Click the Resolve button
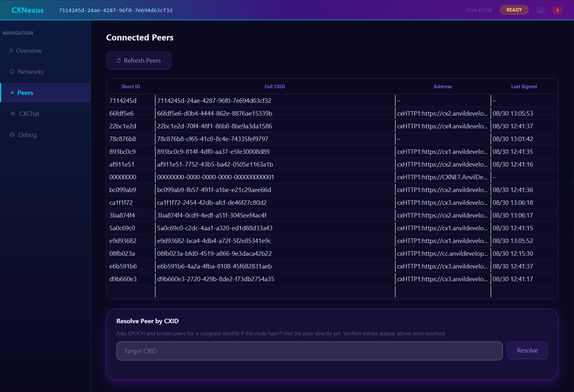574x392 pixels. pos(527,350)
